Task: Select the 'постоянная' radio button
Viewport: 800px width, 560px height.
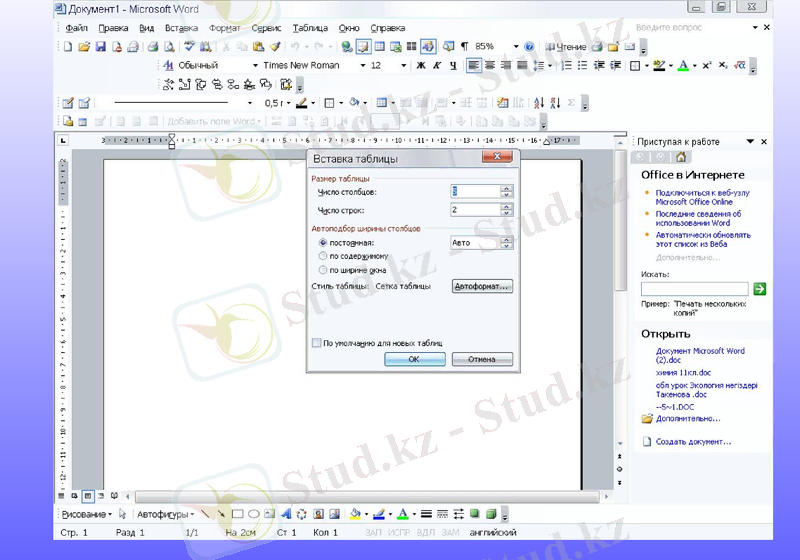Action: point(323,242)
